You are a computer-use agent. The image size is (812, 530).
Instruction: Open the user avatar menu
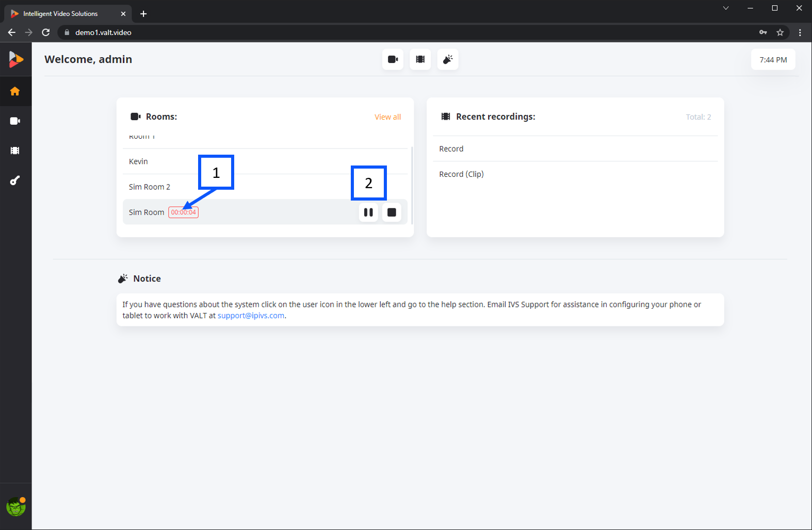(x=16, y=507)
